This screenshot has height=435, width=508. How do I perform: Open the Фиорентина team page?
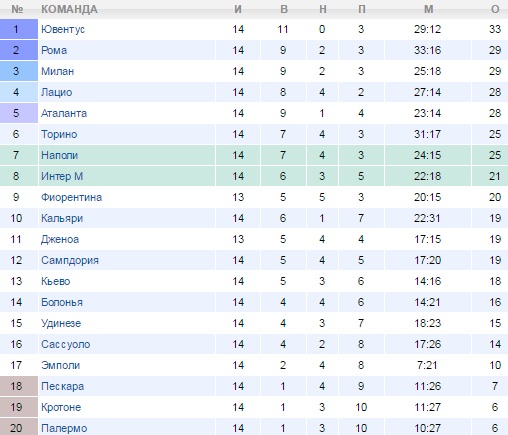[71, 197]
